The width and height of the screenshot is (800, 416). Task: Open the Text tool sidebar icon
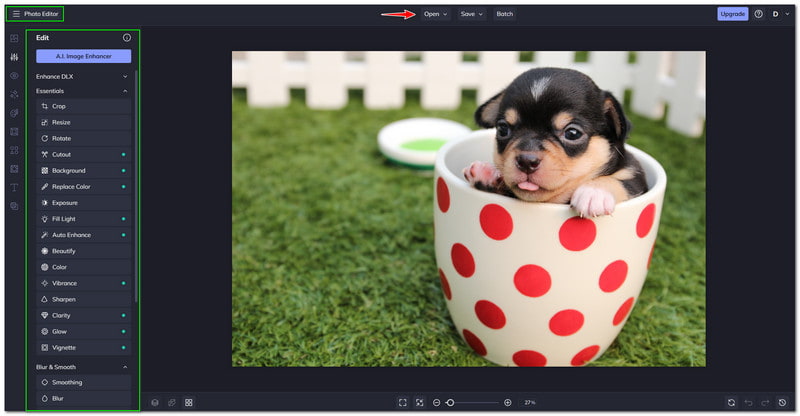(x=14, y=187)
